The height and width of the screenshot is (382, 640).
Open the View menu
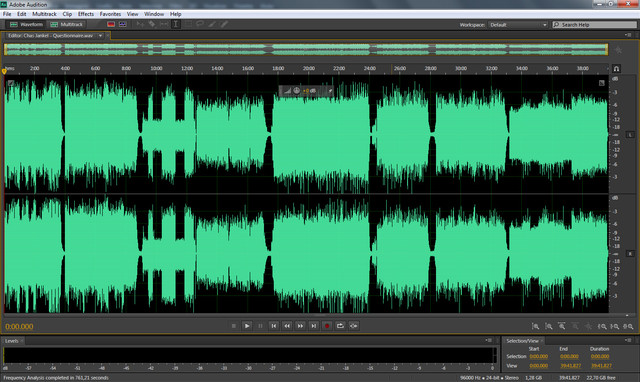132,14
